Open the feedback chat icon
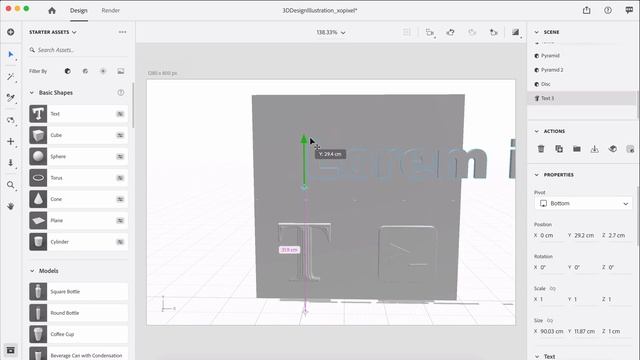Image resolution: width=640 pixels, height=360 pixels. pos(629,10)
